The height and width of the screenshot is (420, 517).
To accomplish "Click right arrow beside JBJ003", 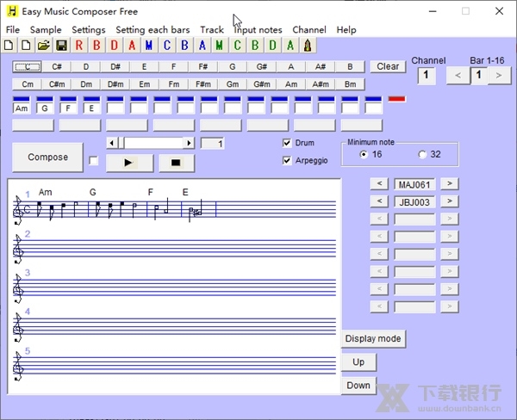I will coord(450,201).
